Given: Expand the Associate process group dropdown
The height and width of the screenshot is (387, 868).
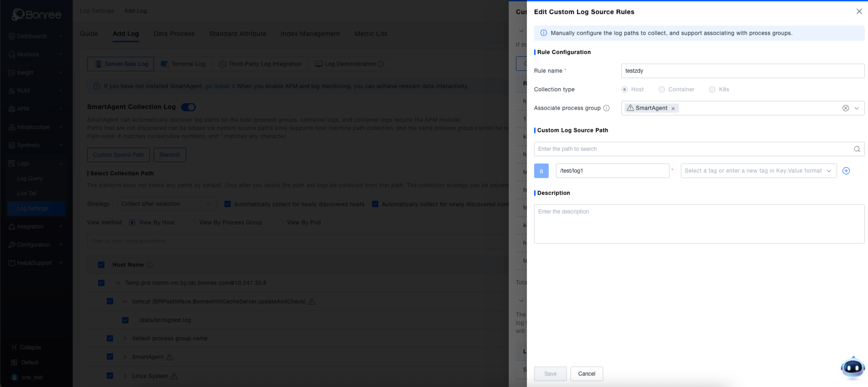Looking at the screenshot, I should click(x=857, y=108).
